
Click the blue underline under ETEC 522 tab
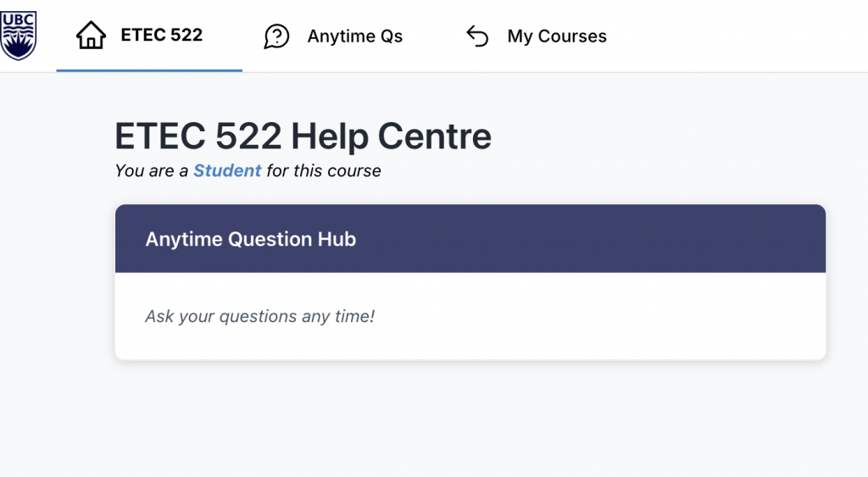pyautogui.click(x=149, y=70)
